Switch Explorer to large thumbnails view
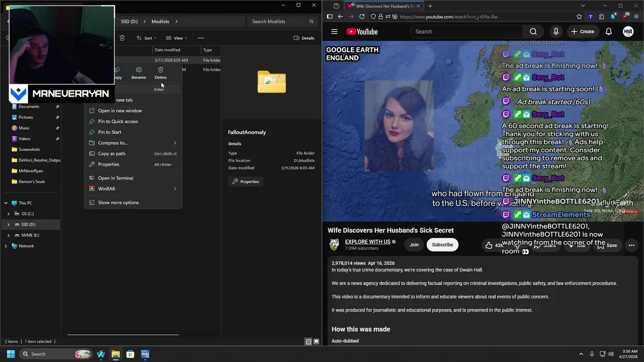 [x=316, y=341]
